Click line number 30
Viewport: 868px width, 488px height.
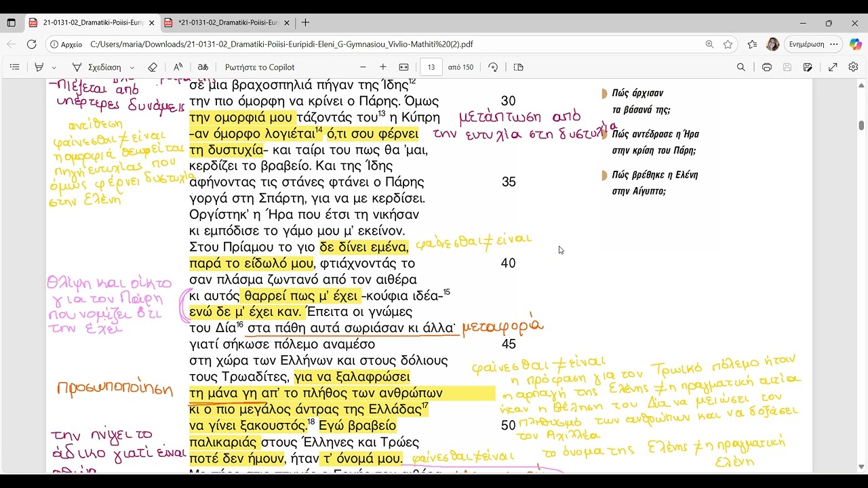coord(508,101)
